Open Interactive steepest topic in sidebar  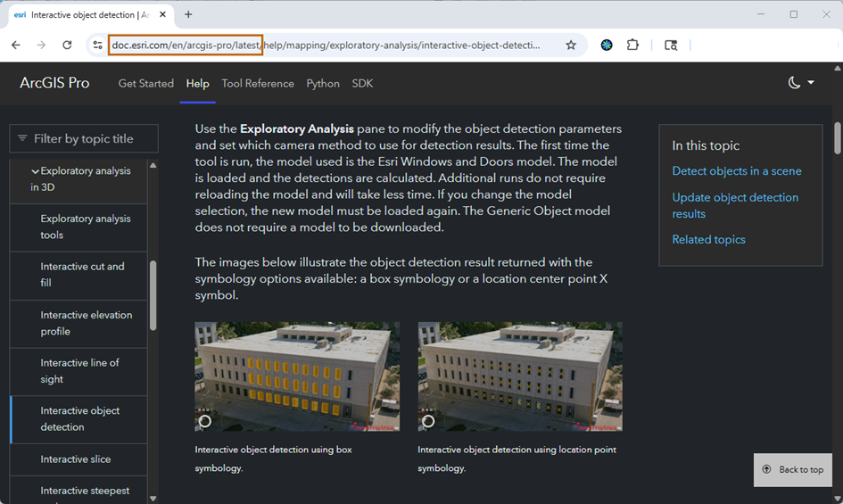[x=79, y=491]
